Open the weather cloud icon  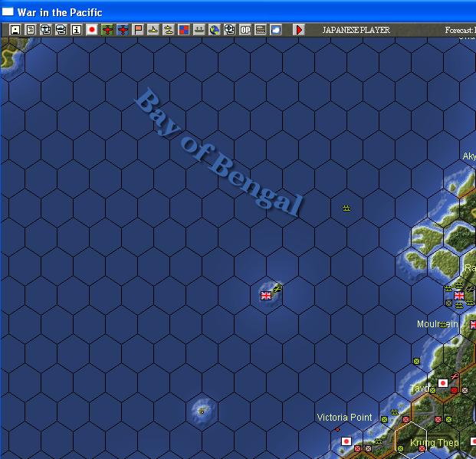276,30
